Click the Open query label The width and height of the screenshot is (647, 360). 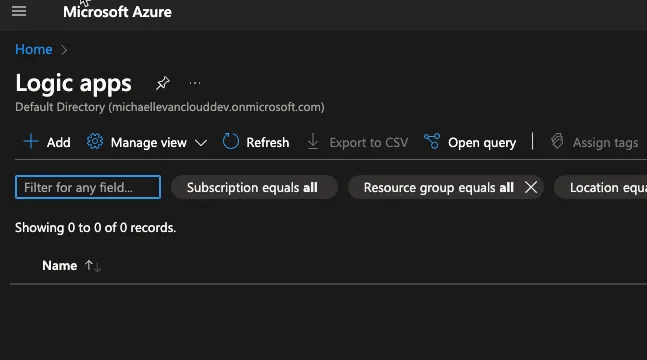(x=482, y=143)
